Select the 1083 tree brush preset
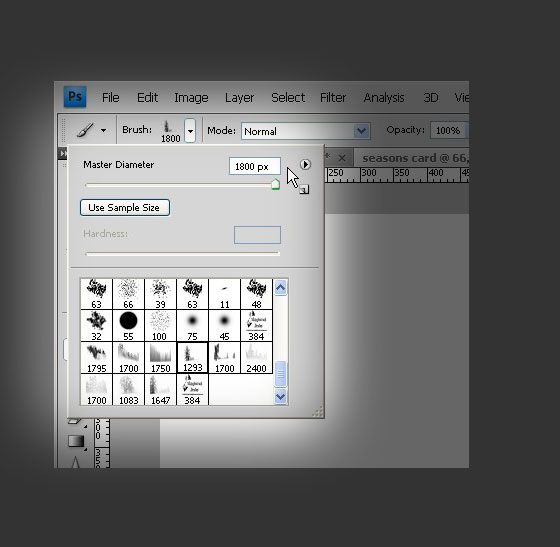 (128, 389)
